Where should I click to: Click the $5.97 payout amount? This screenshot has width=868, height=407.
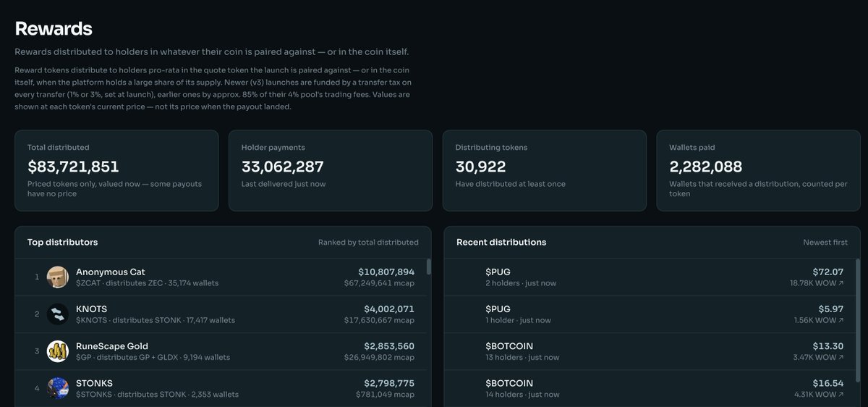pyautogui.click(x=830, y=309)
